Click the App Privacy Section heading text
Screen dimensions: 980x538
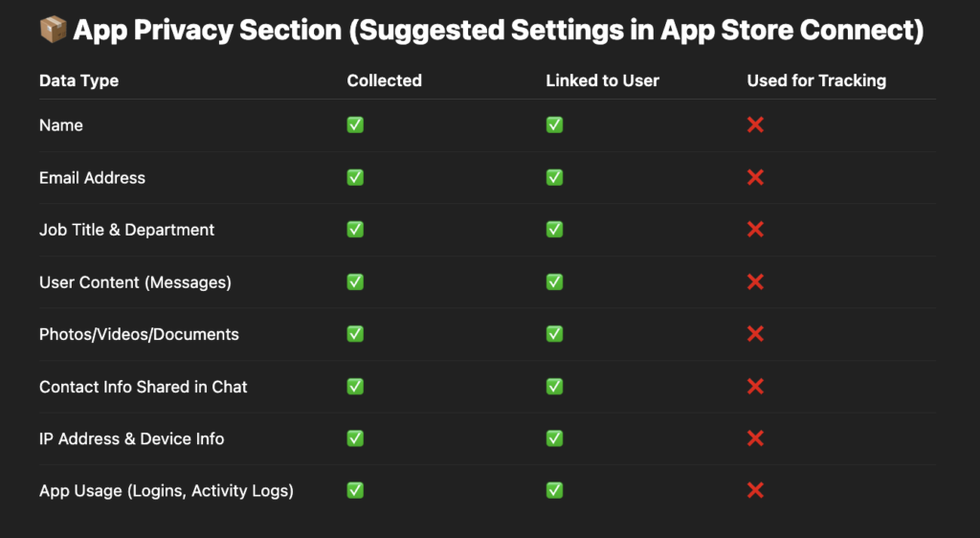click(498, 30)
